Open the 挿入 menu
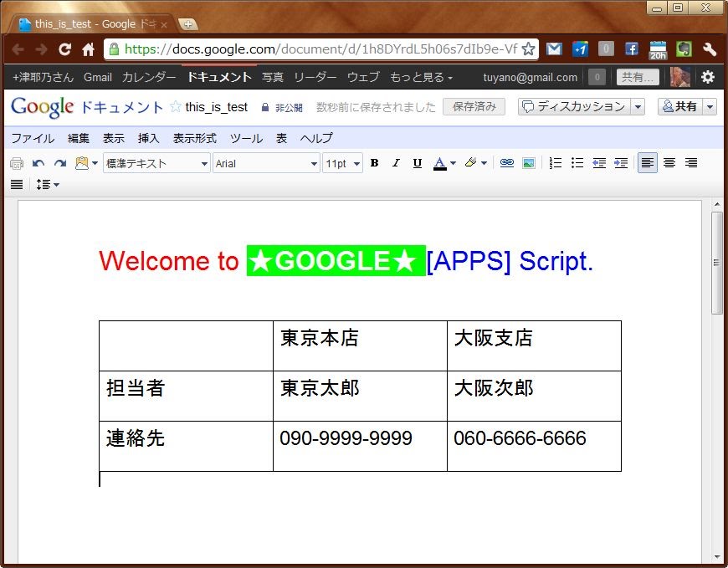This screenshot has height=568, width=728. [148, 138]
